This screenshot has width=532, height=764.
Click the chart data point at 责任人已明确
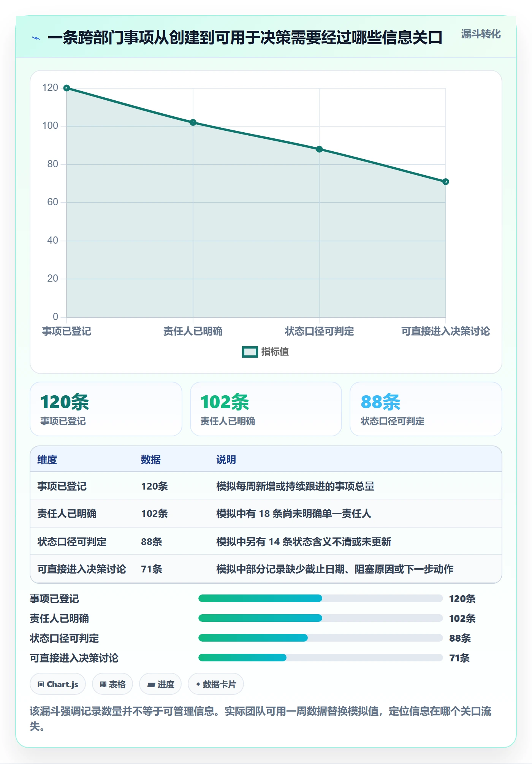pos(193,122)
